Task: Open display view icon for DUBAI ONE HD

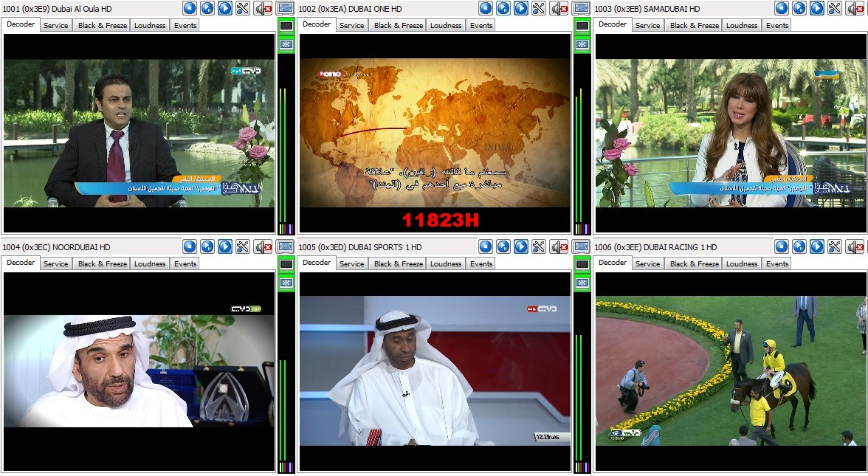Action: tap(582, 8)
